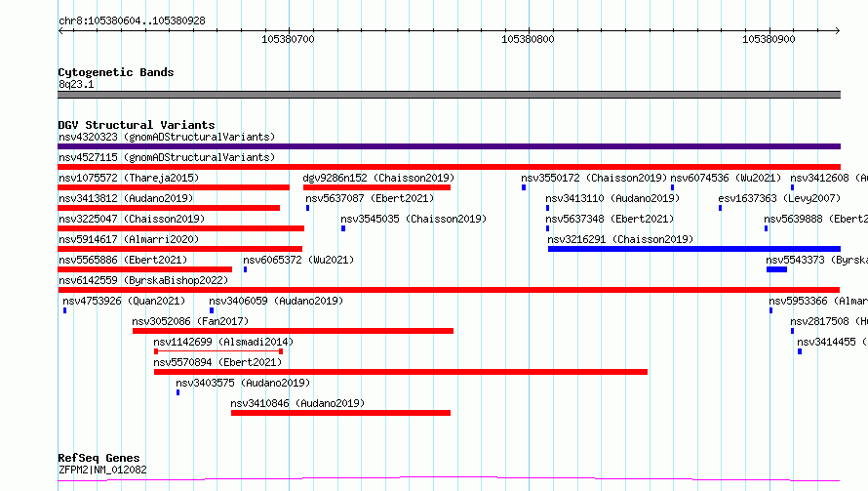Image resolution: width=868 pixels, height=491 pixels.
Task: Select nsv6142559 (ByrskaBishop2022) label
Action: pos(143,280)
